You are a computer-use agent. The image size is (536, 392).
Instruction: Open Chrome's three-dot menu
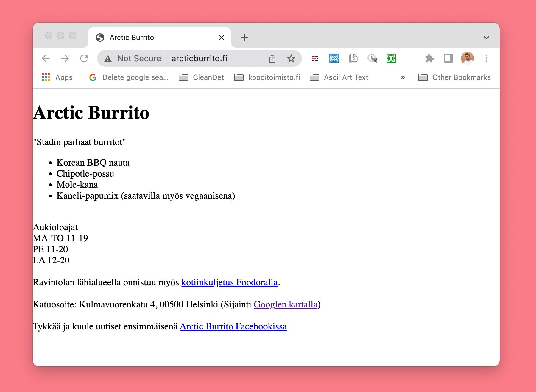(487, 58)
